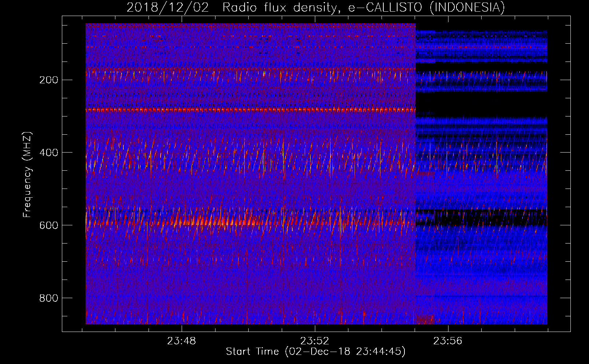
Task: Click the 600 frequency tick label
Action: [x=49, y=225]
